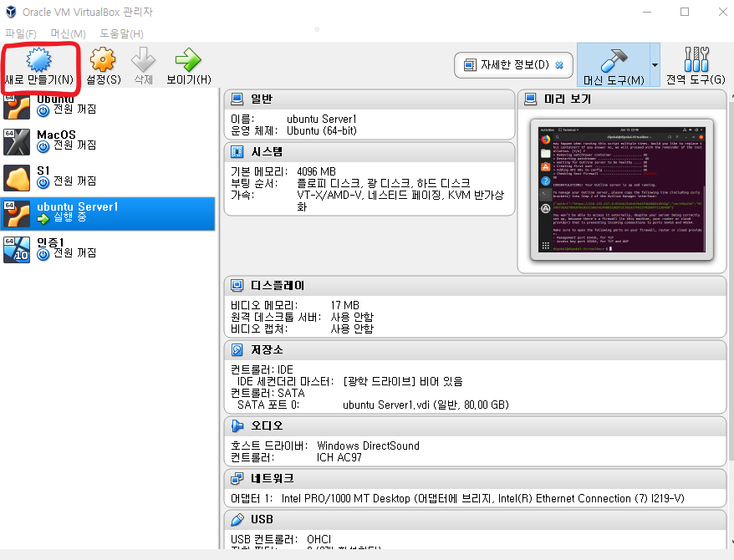Click the details pane vertical scrollbar
This screenshot has height=560, width=734.
pyautogui.click(x=731, y=281)
